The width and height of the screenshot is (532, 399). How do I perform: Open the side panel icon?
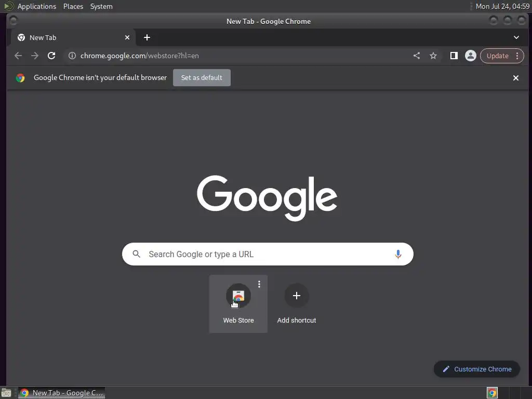454,56
